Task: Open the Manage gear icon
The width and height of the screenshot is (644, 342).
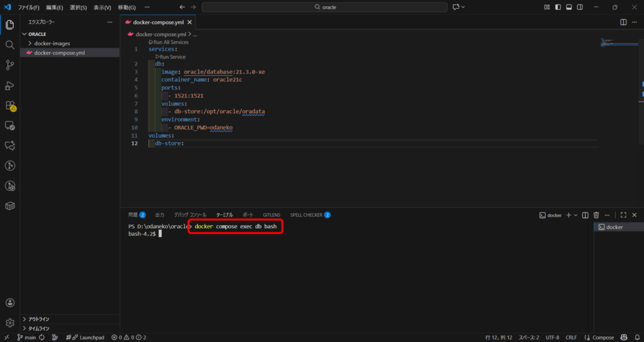Action: coord(10,323)
